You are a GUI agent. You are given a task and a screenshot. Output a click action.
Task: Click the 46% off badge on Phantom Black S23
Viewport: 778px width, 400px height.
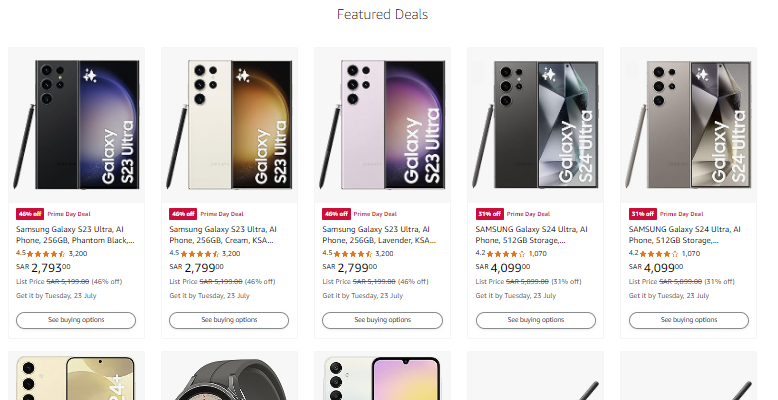tap(30, 214)
